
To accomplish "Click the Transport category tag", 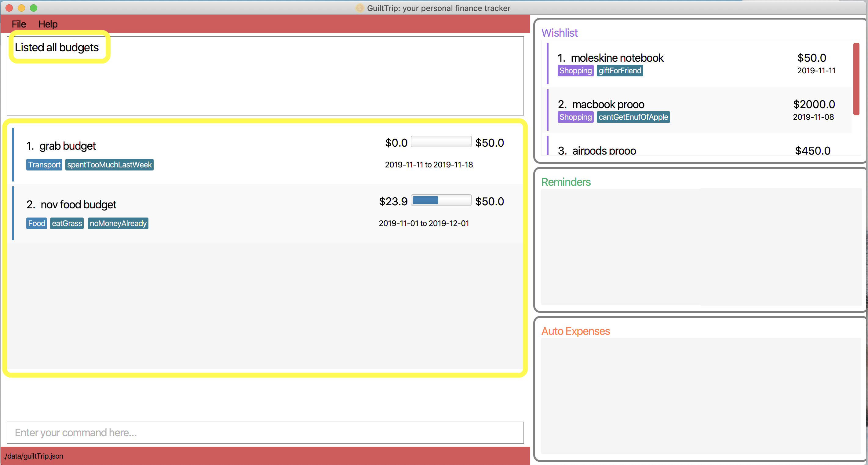I will (x=44, y=165).
